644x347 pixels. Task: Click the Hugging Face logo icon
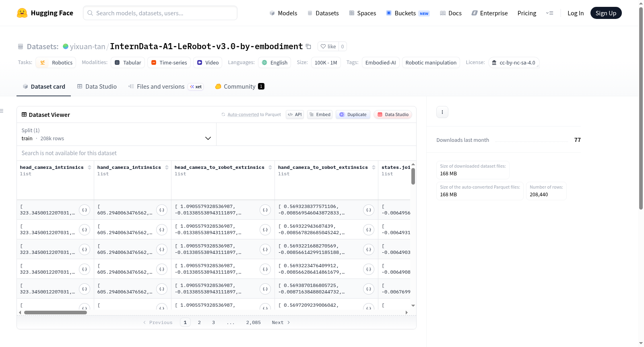pyautogui.click(x=22, y=13)
